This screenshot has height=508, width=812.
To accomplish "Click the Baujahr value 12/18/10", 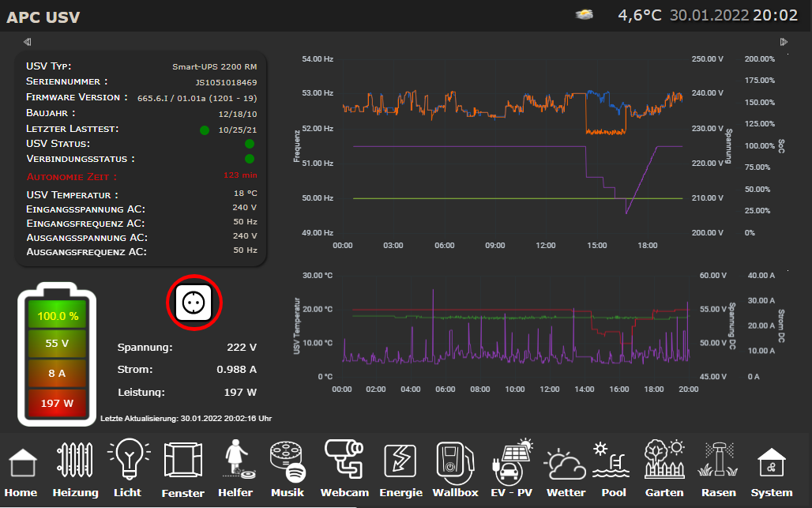I will coord(238,114).
